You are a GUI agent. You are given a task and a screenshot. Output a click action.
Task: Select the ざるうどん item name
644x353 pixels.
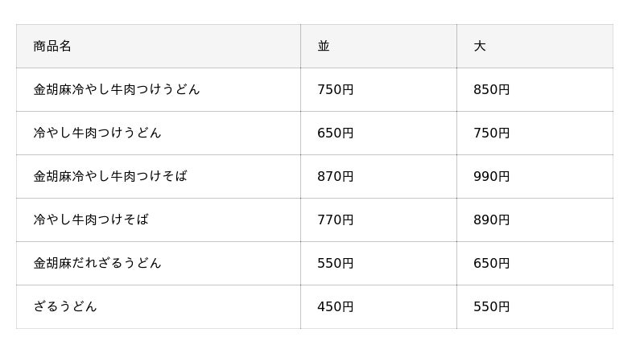coord(65,306)
